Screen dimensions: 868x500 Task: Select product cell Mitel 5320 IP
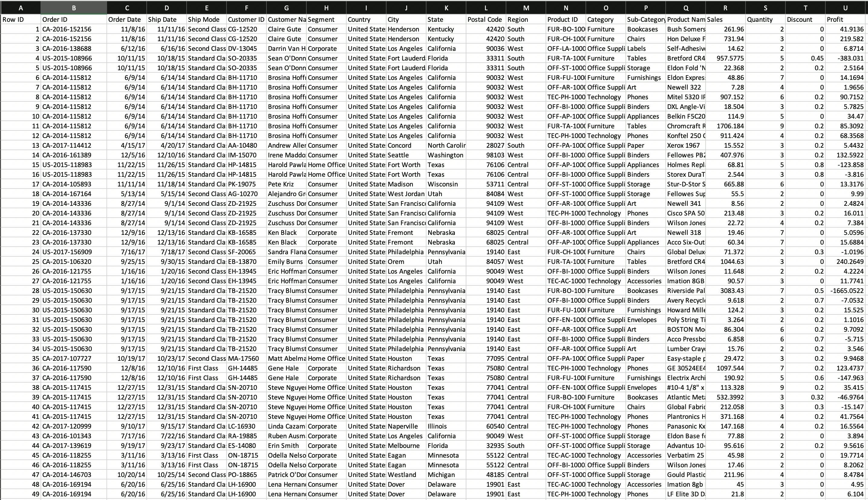pos(686,97)
